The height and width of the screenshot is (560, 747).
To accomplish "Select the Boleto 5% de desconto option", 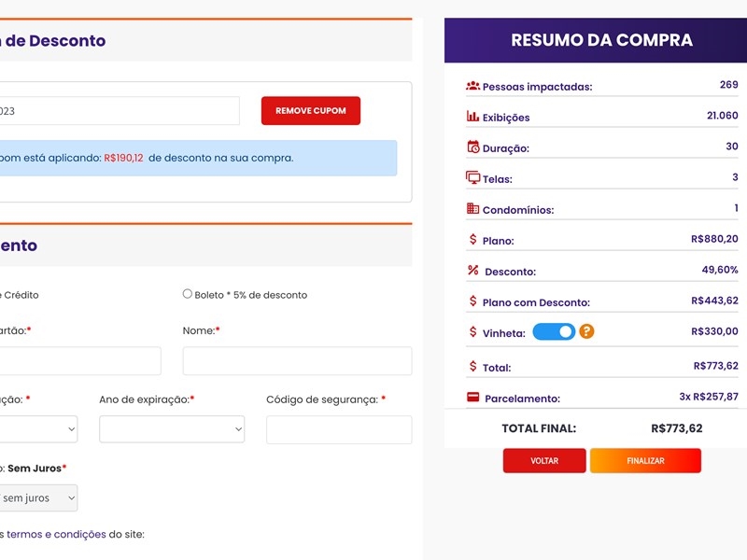I will pos(188,294).
